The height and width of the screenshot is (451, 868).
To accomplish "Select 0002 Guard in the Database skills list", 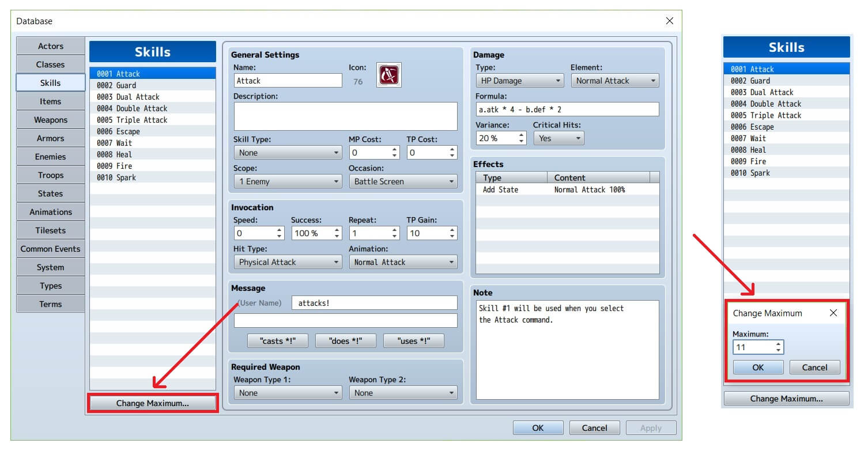I will click(x=153, y=85).
